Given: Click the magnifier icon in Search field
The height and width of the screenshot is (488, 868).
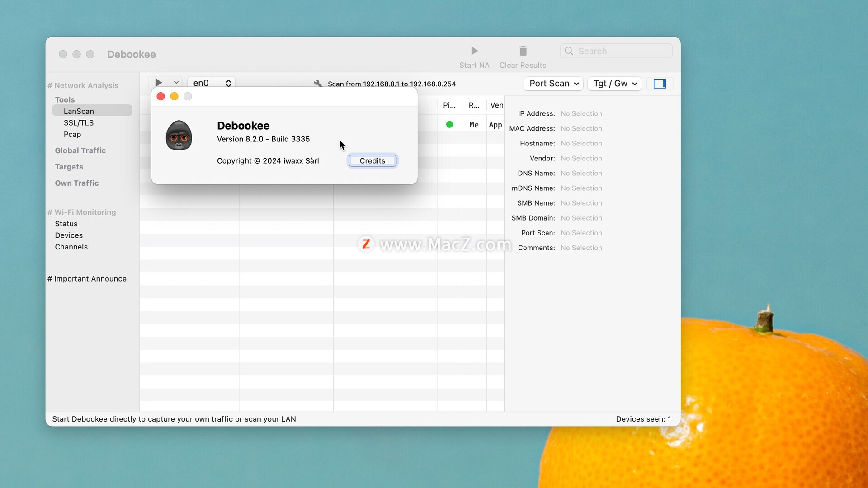Looking at the screenshot, I should point(569,51).
